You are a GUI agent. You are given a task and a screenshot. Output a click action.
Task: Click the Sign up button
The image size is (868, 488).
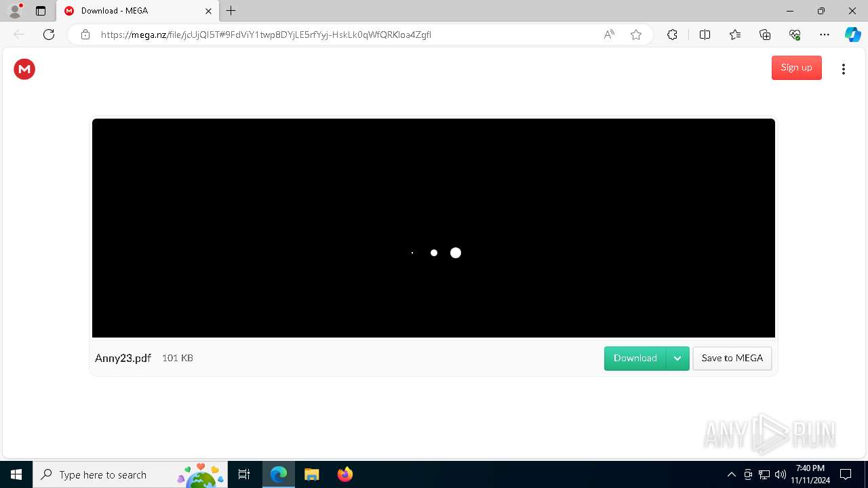796,68
